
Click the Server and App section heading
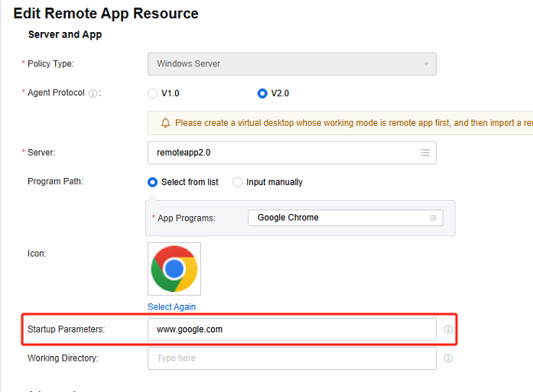(x=65, y=34)
